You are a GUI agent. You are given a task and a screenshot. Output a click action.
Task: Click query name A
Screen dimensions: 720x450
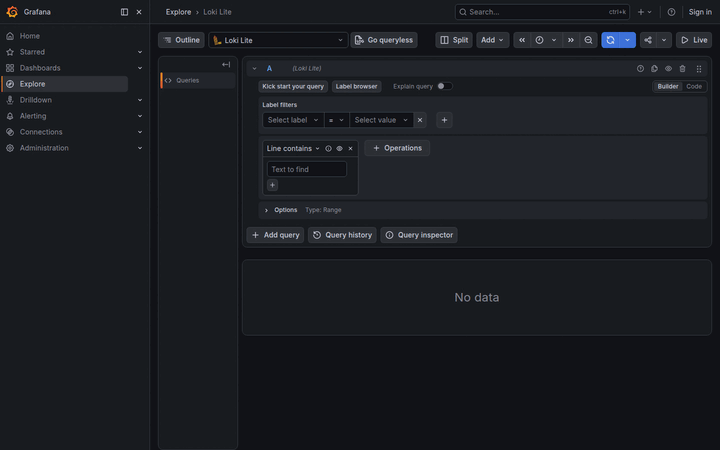270,68
